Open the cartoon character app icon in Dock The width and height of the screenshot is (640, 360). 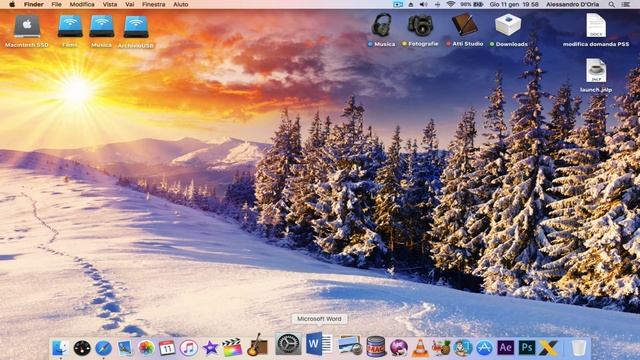pos(463,348)
